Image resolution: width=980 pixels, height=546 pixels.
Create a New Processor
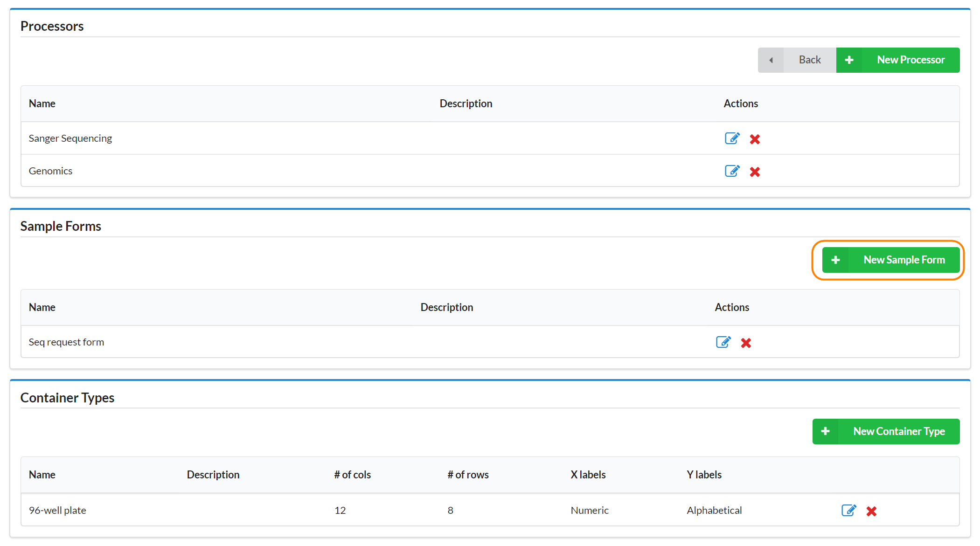pos(910,60)
